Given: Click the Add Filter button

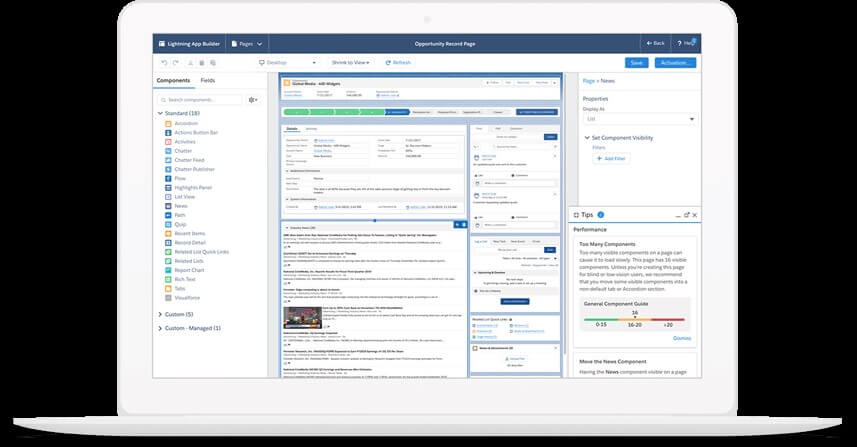Looking at the screenshot, I should [x=611, y=158].
